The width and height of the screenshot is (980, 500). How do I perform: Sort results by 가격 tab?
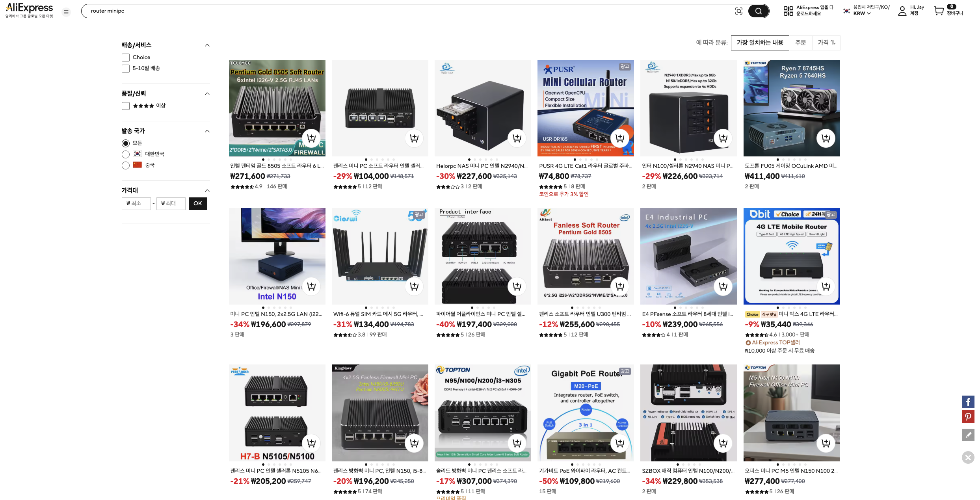pos(826,43)
